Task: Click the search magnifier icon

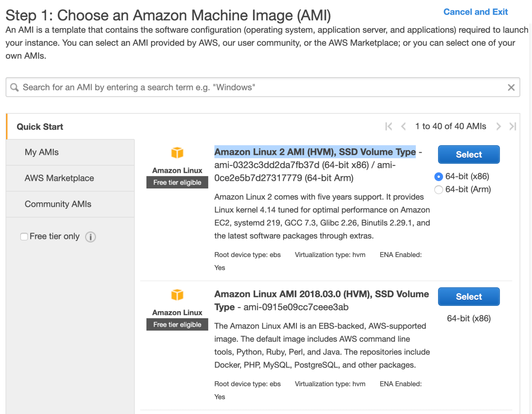Action: click(x=14, y=87)
